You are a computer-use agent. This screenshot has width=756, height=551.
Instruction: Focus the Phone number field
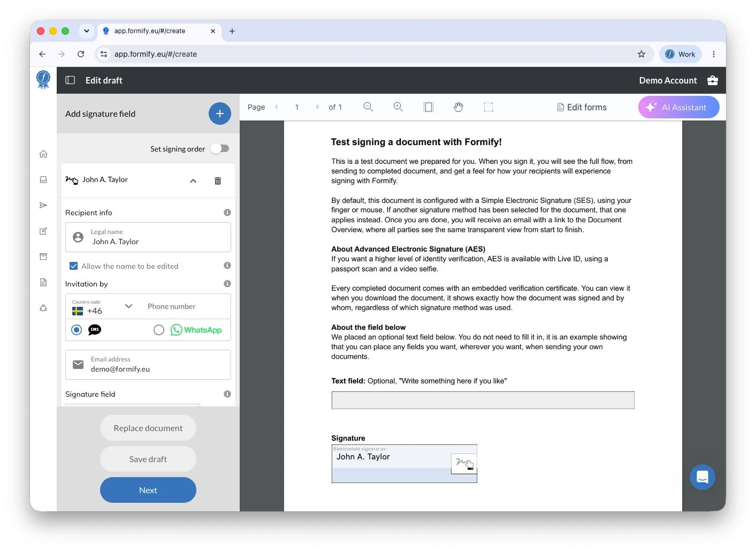pyautogui.click(x=186, y=306)
